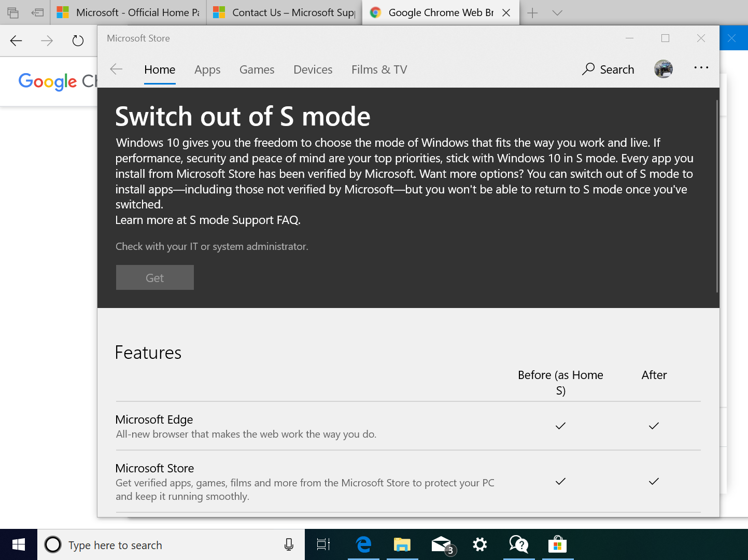Click the Microsoft Store row Before checkmark

(x=560, y=481)
